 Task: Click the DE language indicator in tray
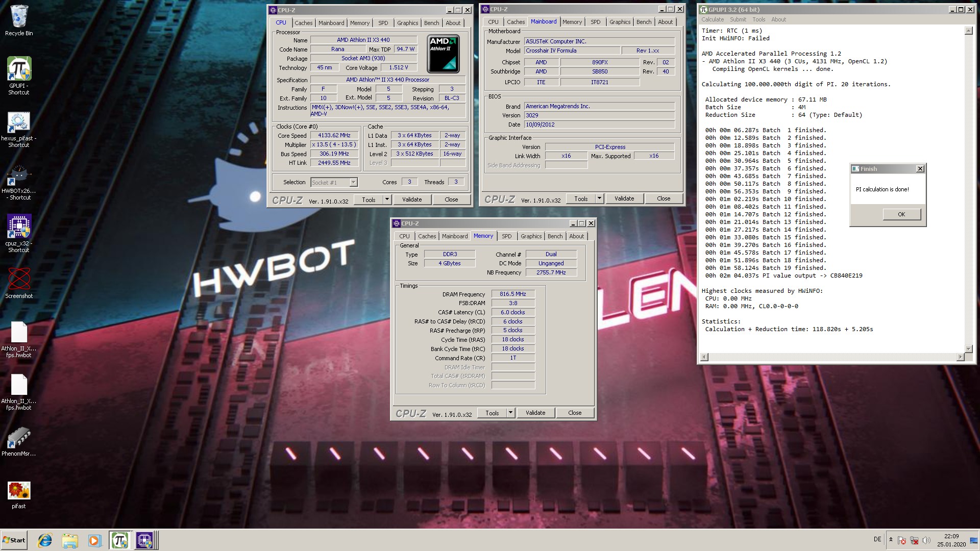coord(877,539)
